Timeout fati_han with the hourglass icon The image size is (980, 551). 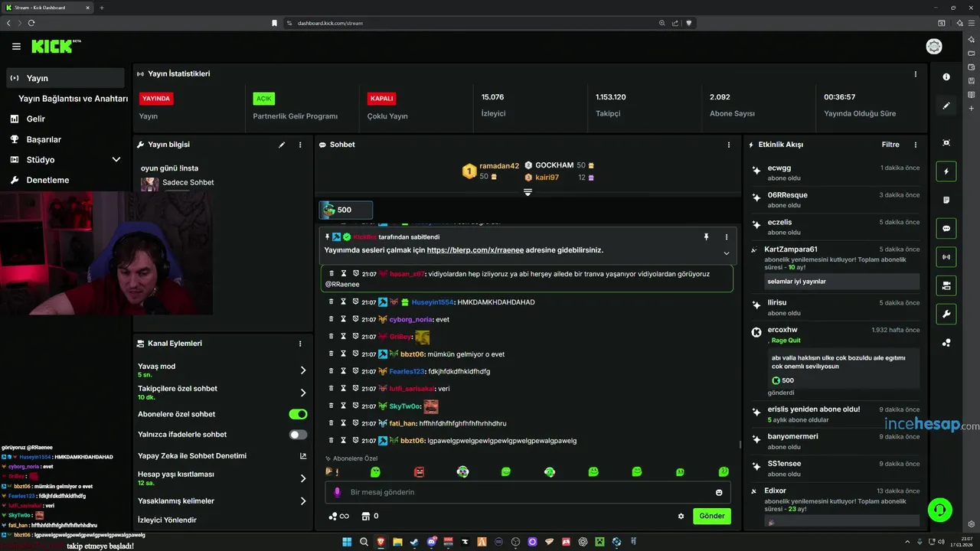pyautogui.click(x=344, y=423)
